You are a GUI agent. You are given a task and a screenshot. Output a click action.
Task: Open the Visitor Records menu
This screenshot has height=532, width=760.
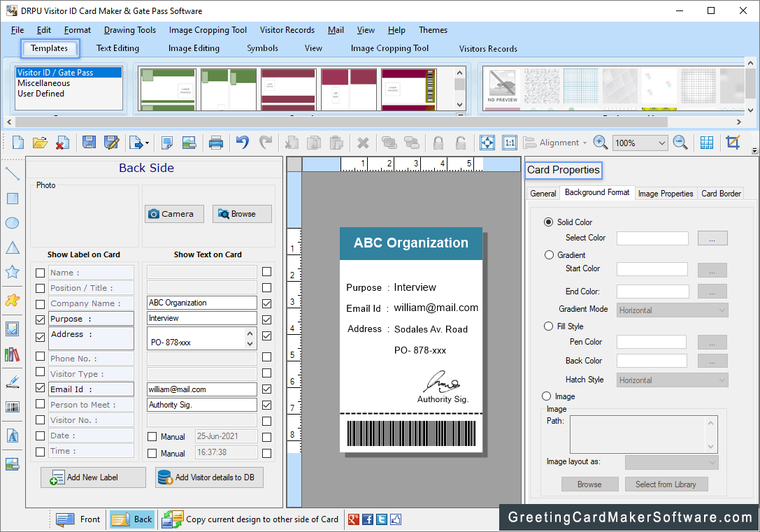[287, 30]
